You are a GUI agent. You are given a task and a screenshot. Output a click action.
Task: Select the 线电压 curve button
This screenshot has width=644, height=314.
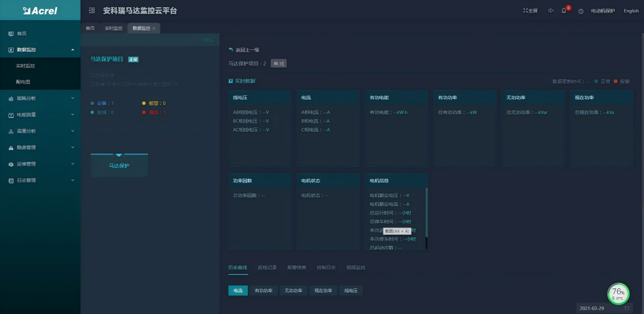point(351,291)
